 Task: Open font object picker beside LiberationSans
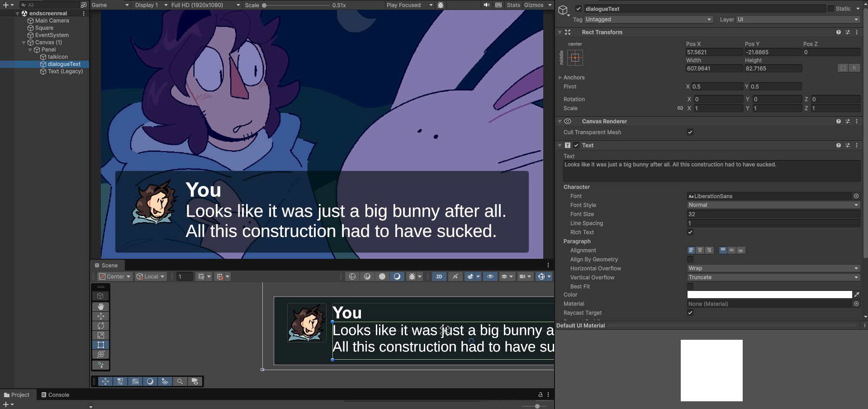(x=856, y=196)
